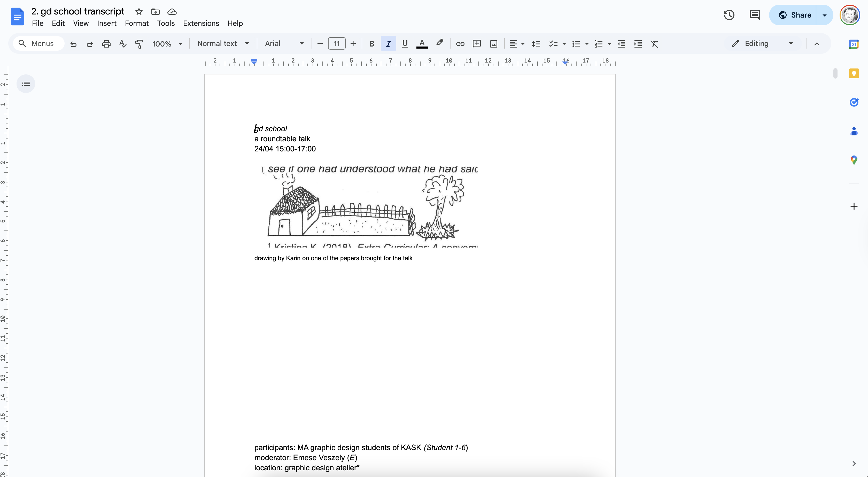Screen dimensions: 868x477
Task: Open the Arial font dropdown
Action: [x=284, y=44]
